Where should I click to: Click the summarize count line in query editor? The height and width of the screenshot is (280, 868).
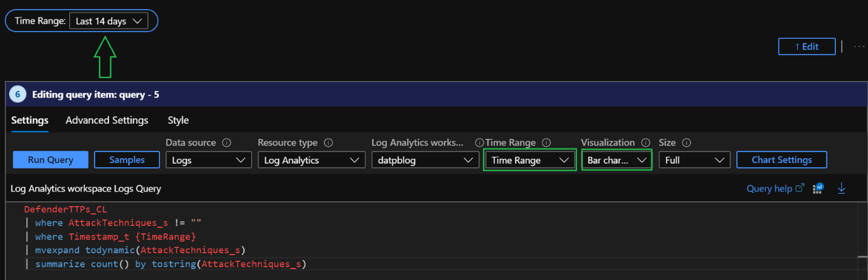170,264
